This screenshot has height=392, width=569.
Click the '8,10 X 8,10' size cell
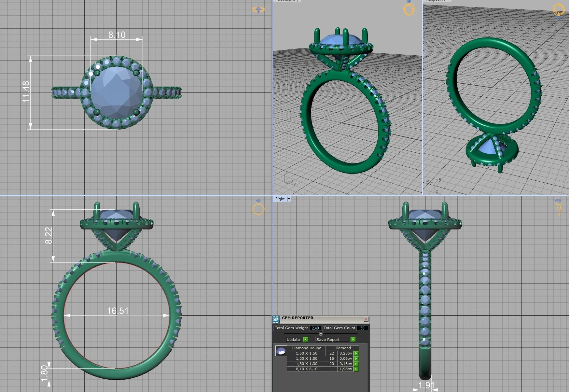306,369
